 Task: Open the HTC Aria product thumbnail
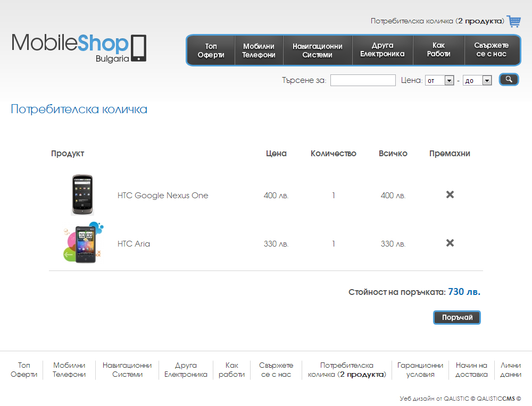click(x=83, y=243)
